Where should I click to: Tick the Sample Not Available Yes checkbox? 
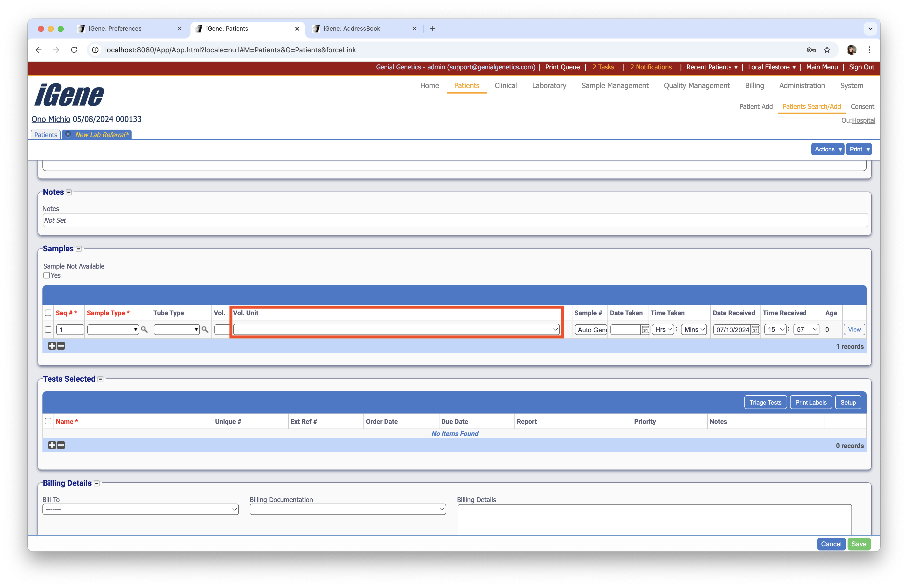[x=47, y=275]
